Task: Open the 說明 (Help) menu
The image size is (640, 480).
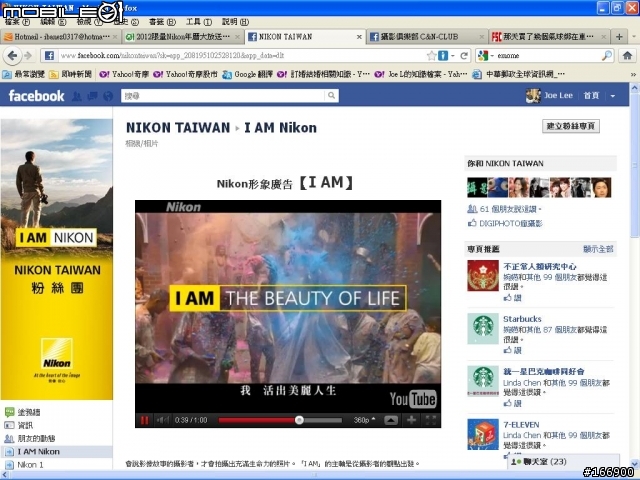Action: (235, 22)
